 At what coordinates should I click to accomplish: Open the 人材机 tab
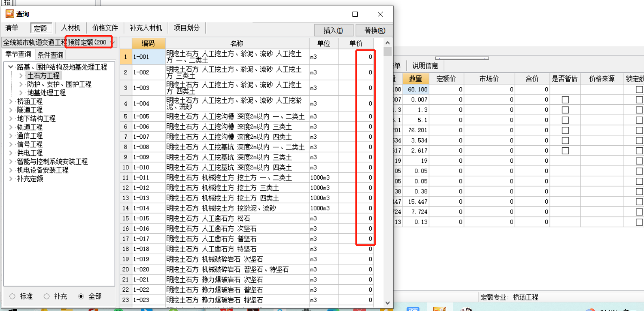coord(71,28)
